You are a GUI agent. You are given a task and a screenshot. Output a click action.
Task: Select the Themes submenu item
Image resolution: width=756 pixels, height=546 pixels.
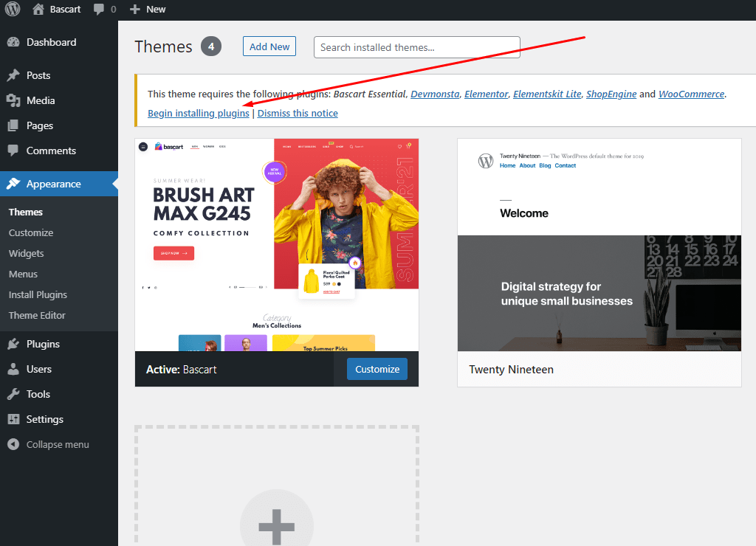[x=26, y=212]
